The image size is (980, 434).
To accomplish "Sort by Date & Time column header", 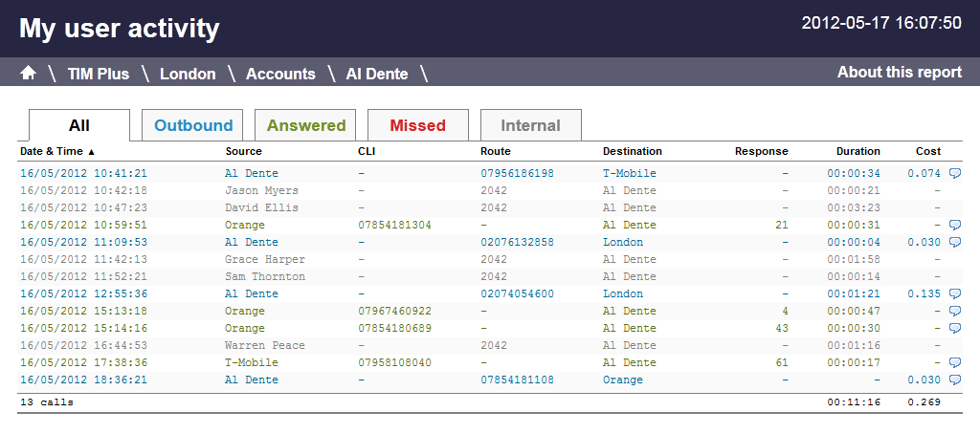I will point(57,151).
